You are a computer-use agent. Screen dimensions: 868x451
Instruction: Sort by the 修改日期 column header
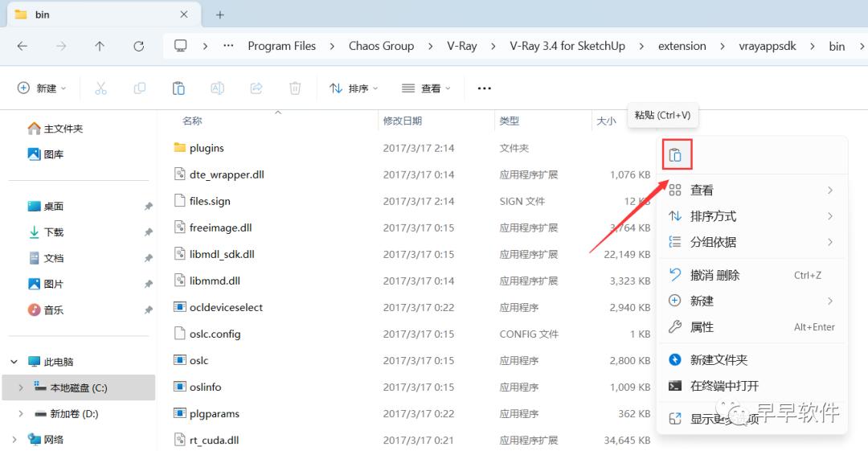[x=403, y=121]
